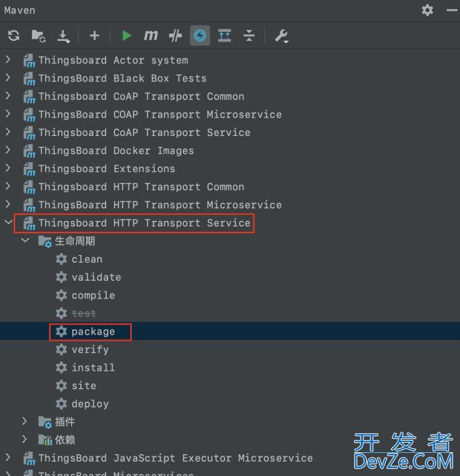Click the 依赖 library icon

[x=46, y=440]
